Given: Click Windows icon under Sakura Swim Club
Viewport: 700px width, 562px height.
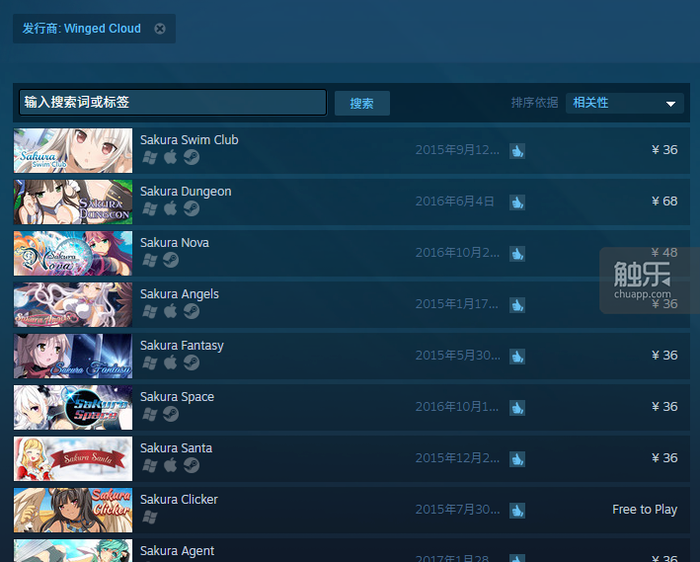Looking at the screenshot, I should [x=150, y=158].
